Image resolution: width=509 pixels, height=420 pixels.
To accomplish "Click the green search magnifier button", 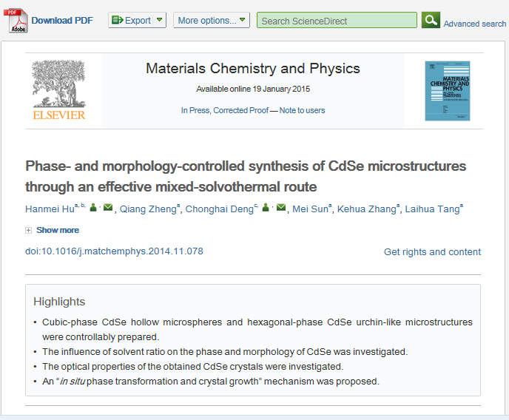I will tap(431, 21).
